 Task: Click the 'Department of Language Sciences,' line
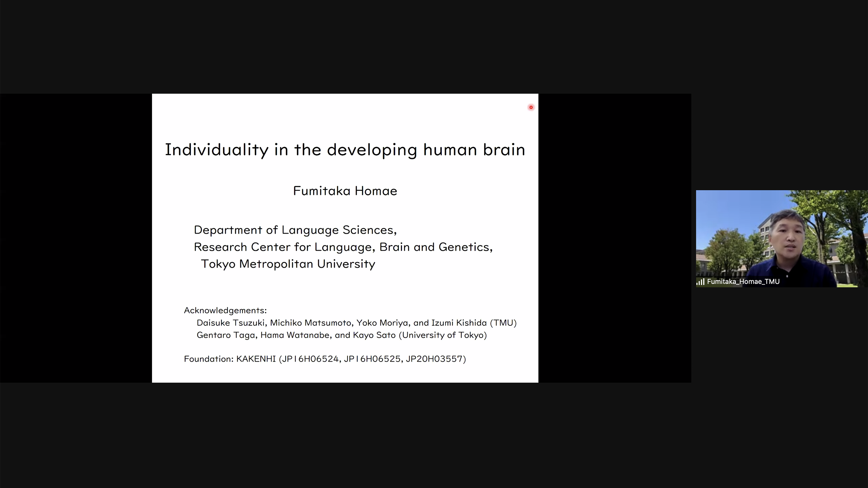click(295, 230)
